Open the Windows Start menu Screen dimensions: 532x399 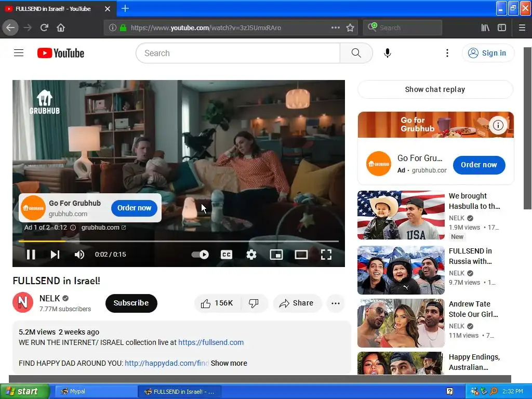[x=24, y=391]
